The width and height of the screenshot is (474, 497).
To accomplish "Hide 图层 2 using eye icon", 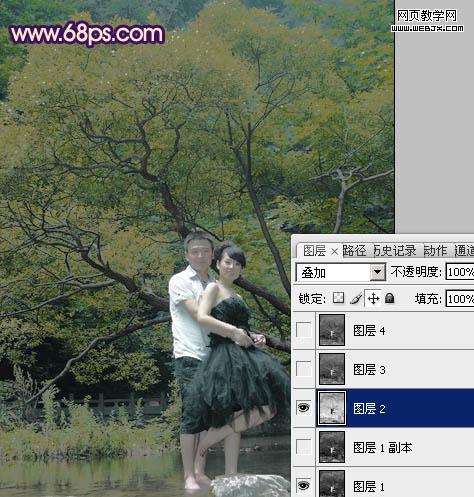I will coord(303,408).
